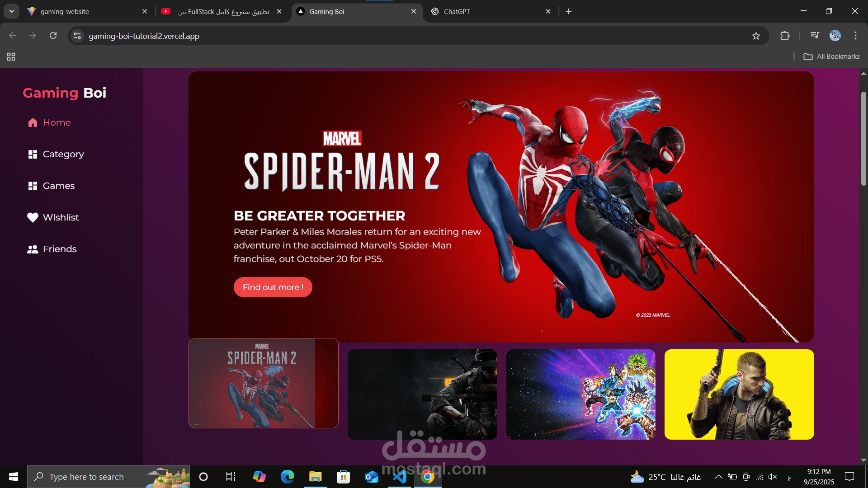Click the reload page icon
This screenshot has width=868, height=488.
click(53, 35)
